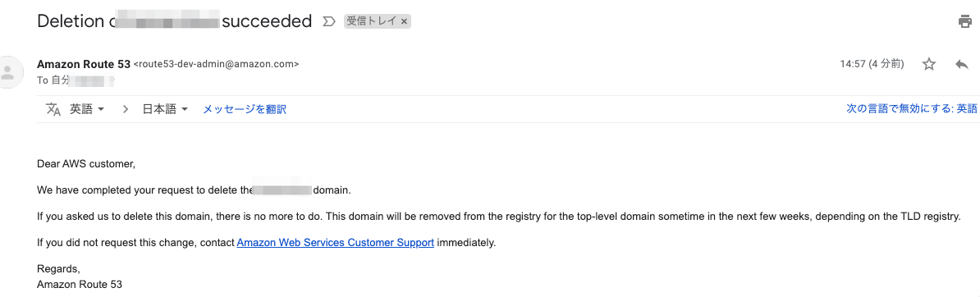
Task: Click the arrow between 英語 and 日本語
Action: [125, 109]
